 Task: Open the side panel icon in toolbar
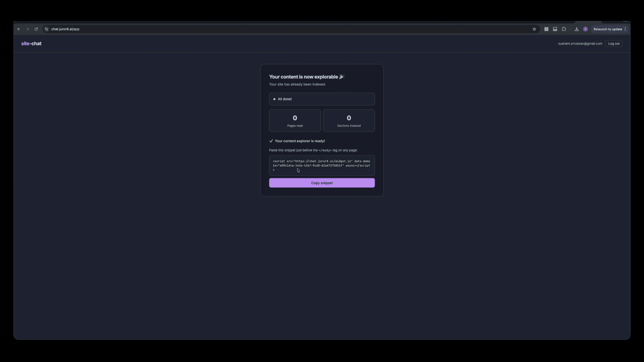[546, 29]
